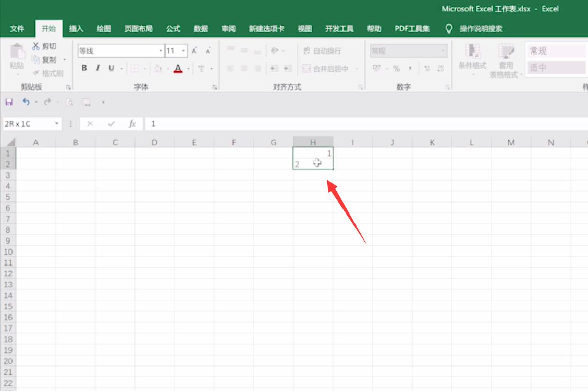Image resolution: width=588 pixels, height=391 pixels.
Task: Switch to the Page Layout (页面布局) tab
Action: click(138, 29)
